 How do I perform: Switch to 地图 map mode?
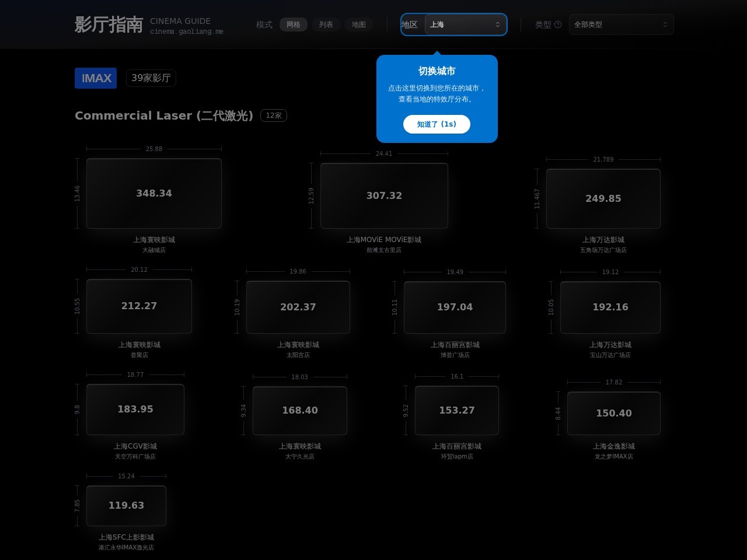tap(359, 24)
